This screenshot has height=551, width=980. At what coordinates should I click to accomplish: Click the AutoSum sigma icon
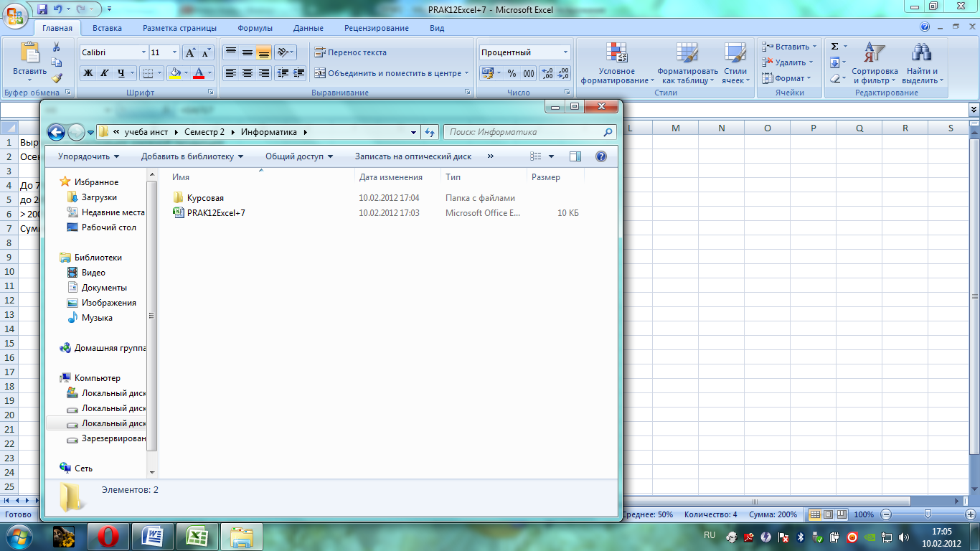tap(834, 47)
